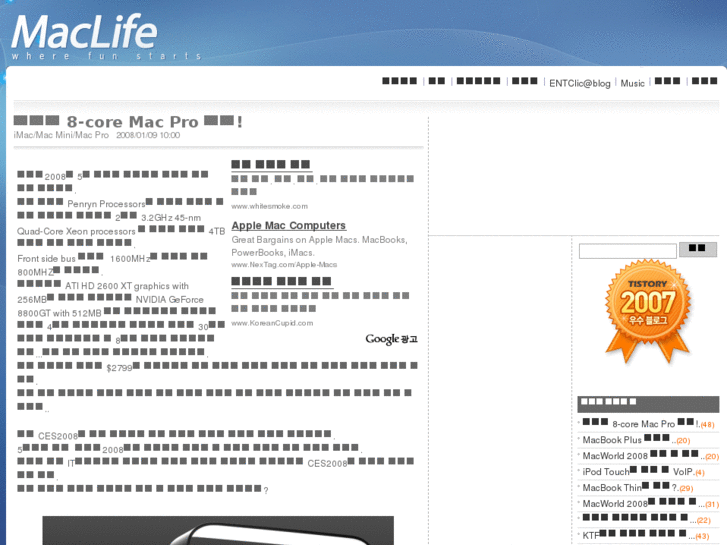The width and height of the screenshot is (727, 545).
Task: Click the post date 2008/01/09 10:00
Action: click(148, 135)
